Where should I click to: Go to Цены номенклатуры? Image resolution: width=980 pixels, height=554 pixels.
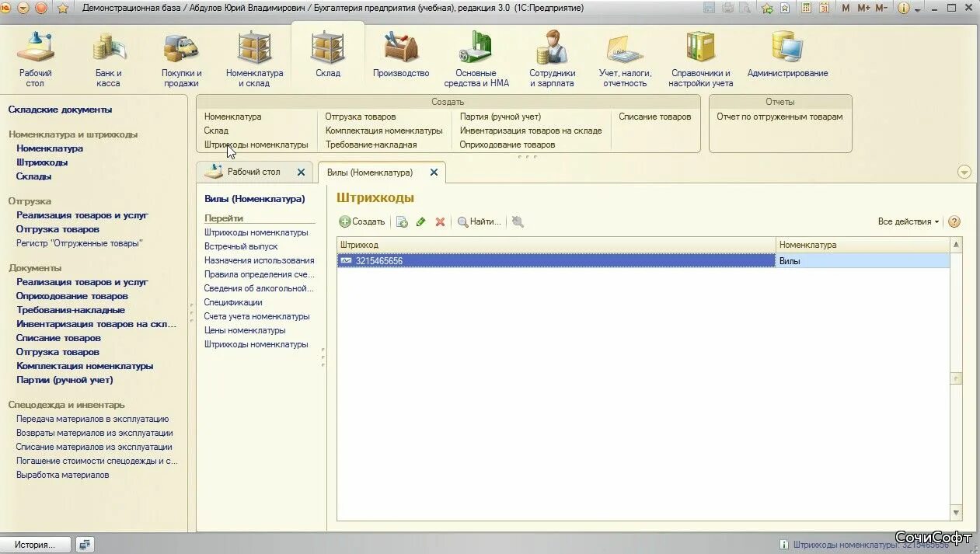245,330
